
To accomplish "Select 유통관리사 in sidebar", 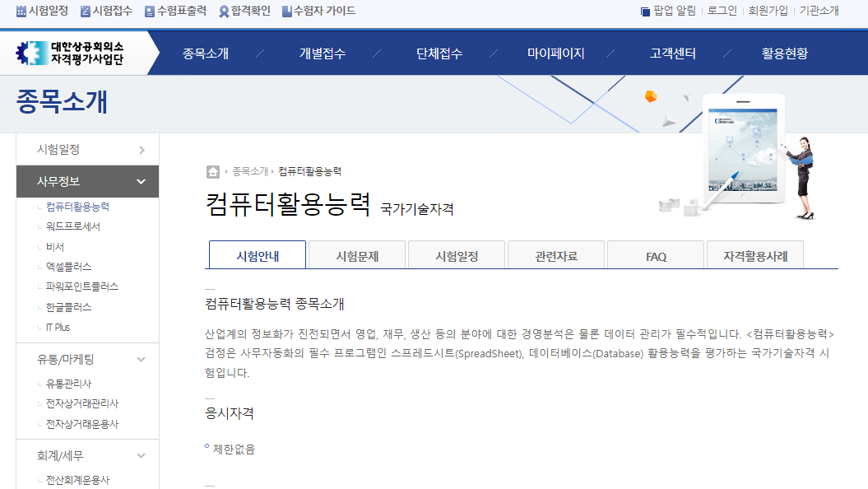I will pos(68,384).
